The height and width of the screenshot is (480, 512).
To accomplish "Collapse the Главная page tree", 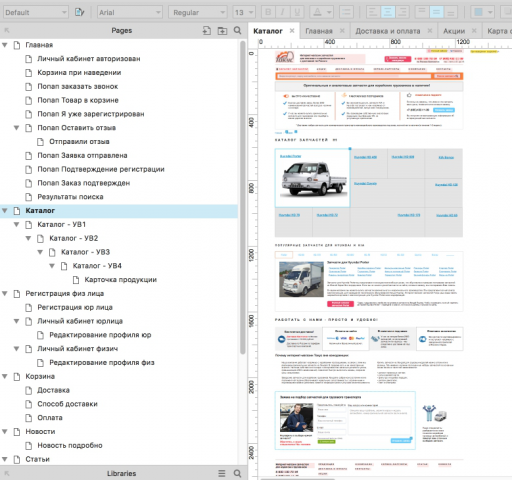I will point(5,45).
